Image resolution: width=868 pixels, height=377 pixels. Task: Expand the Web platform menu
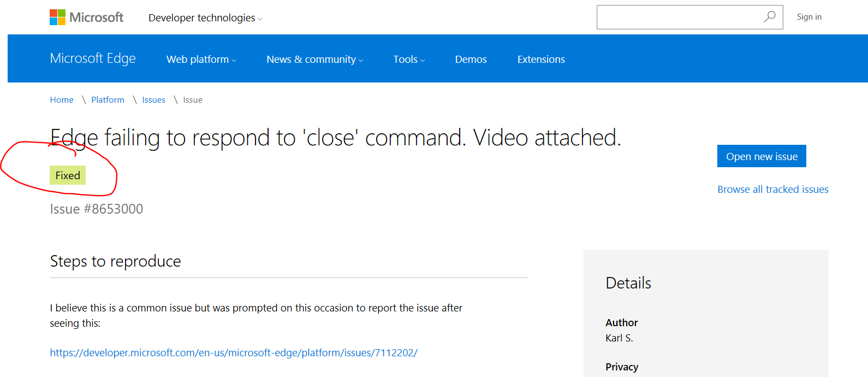click(x=201, y=59)
